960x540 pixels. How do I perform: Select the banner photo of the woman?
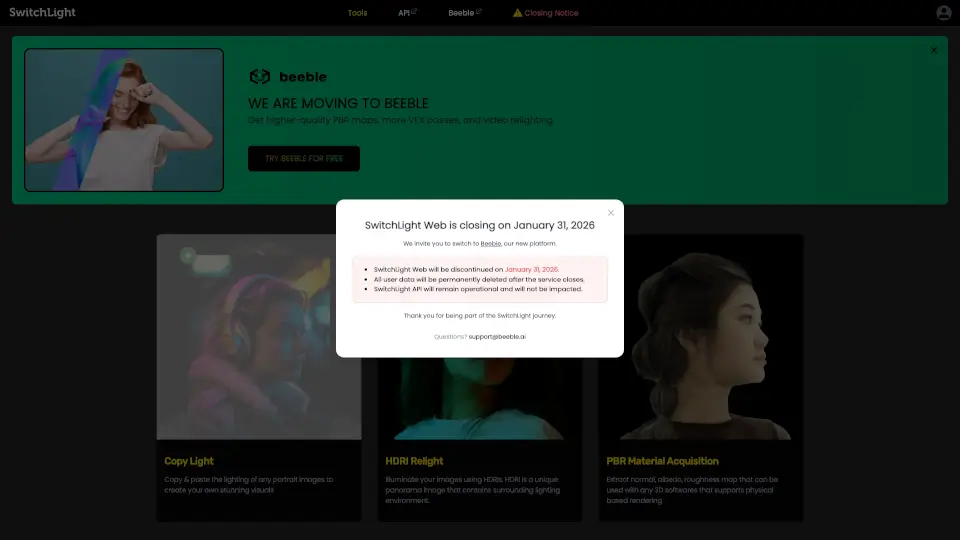[x=123, y=119]
